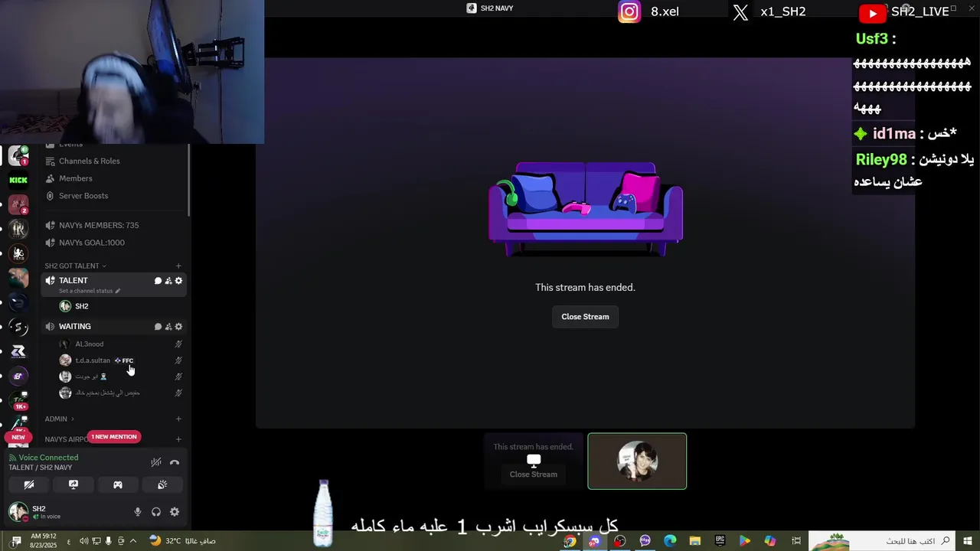
Task: Open File Explorer in taskbar
Action: pyautogui.click(x=695, y=541)
